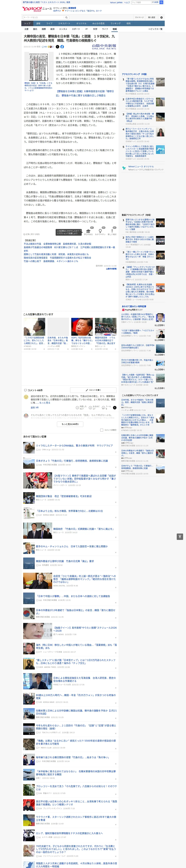The height and width of the screenshot is (868, 186).
Task: Open the settings gear icon
Action: coord(161,17)
